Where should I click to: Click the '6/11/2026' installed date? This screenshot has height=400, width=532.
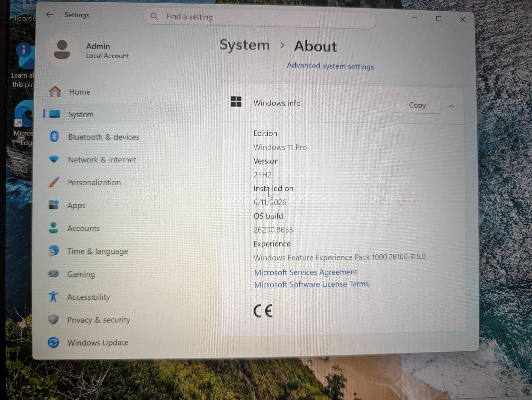click(x=270, y=202)
